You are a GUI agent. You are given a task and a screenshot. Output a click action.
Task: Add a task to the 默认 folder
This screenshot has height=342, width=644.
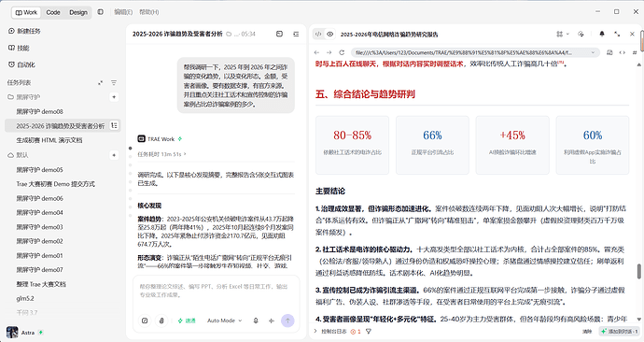(114, 155)
